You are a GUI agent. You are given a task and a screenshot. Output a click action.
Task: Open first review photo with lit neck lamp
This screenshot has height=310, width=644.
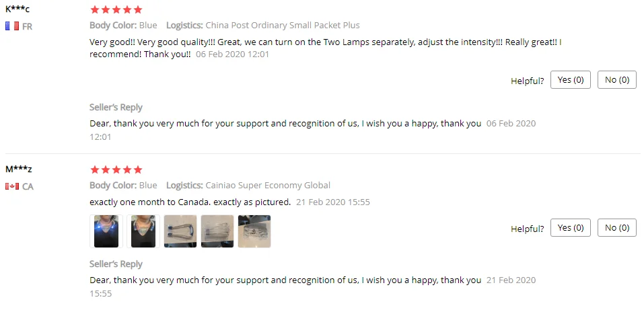106,231
